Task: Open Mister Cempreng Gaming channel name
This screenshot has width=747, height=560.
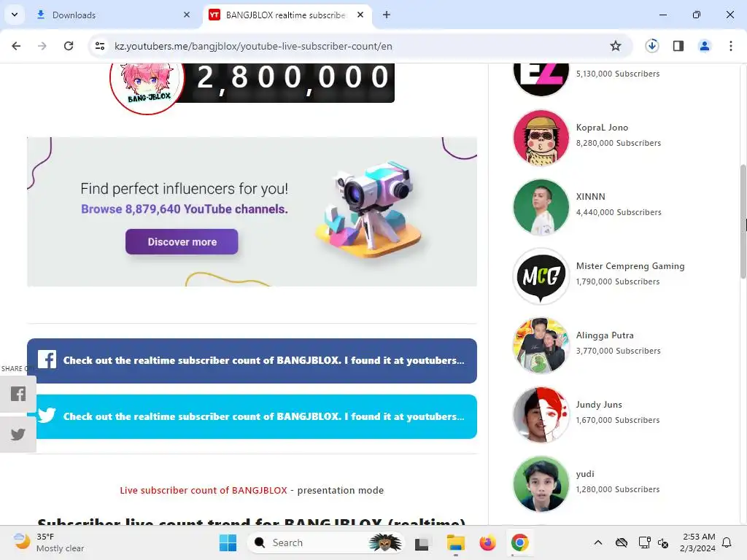Action: pos(630,266)
